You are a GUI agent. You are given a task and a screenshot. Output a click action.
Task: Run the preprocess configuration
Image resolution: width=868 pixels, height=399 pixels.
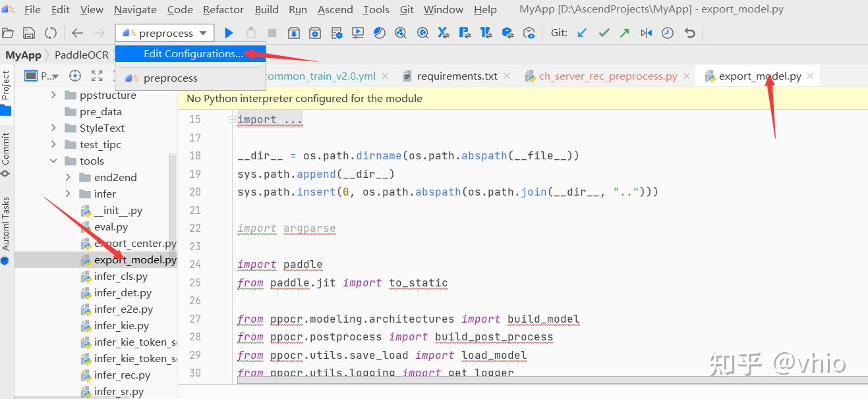click(x=227, y=32)
